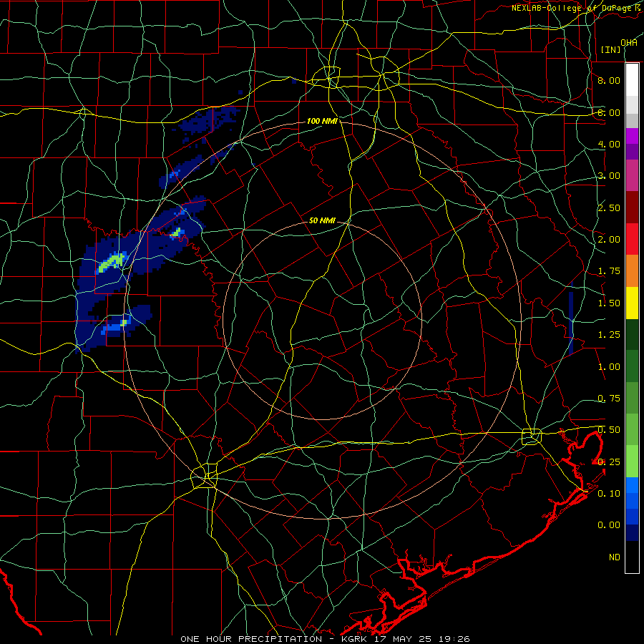644x644 pixels.
Task: Select the 3.00 scale label
Action: click(609, 176)
